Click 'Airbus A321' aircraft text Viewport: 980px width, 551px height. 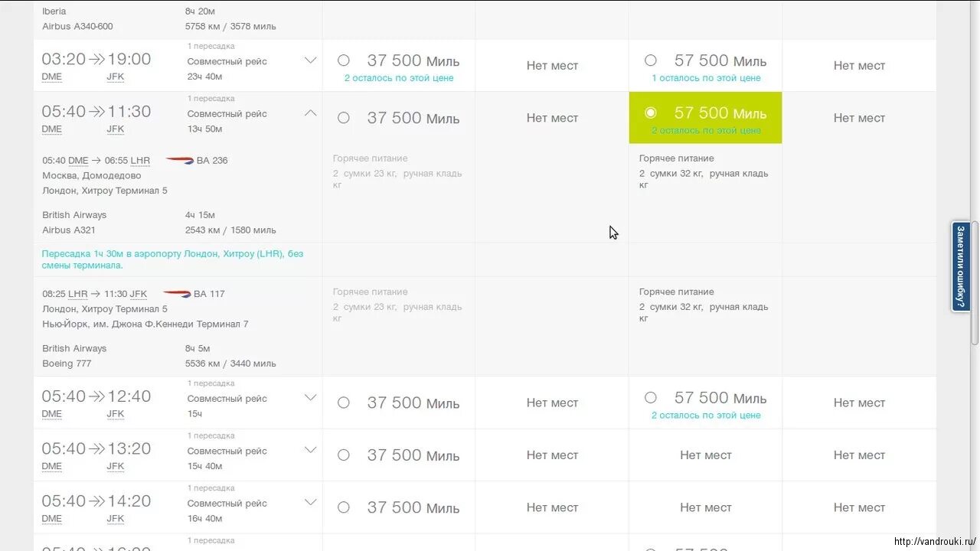[69, 230]
